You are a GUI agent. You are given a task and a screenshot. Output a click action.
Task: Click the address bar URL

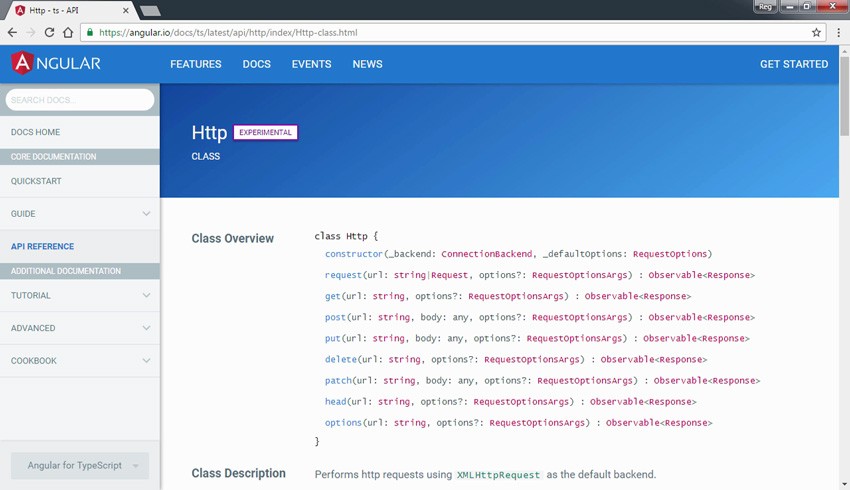pyautogui.click(x=228, y=33)
